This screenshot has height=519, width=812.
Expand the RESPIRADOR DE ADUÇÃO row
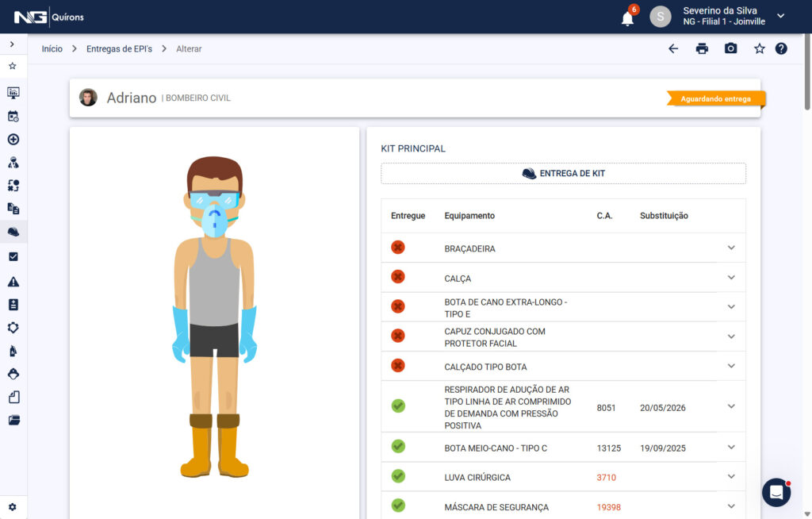coord(730,406)
